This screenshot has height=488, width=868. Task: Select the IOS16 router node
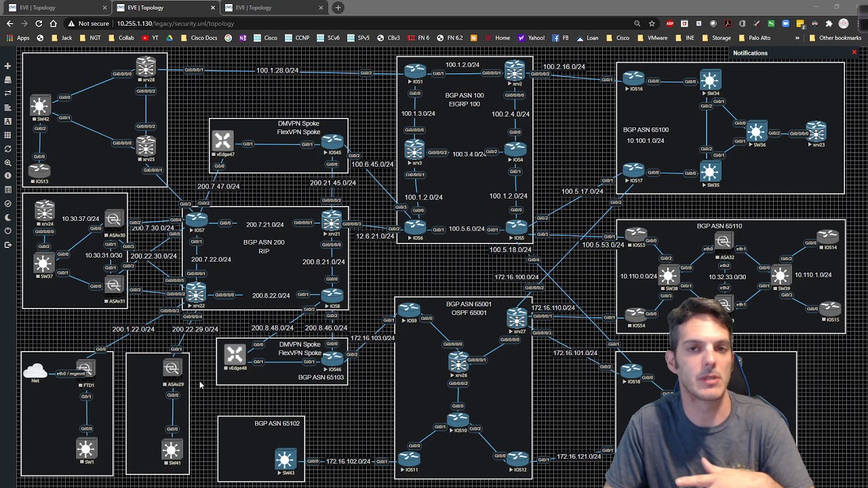tap(633, 79)
